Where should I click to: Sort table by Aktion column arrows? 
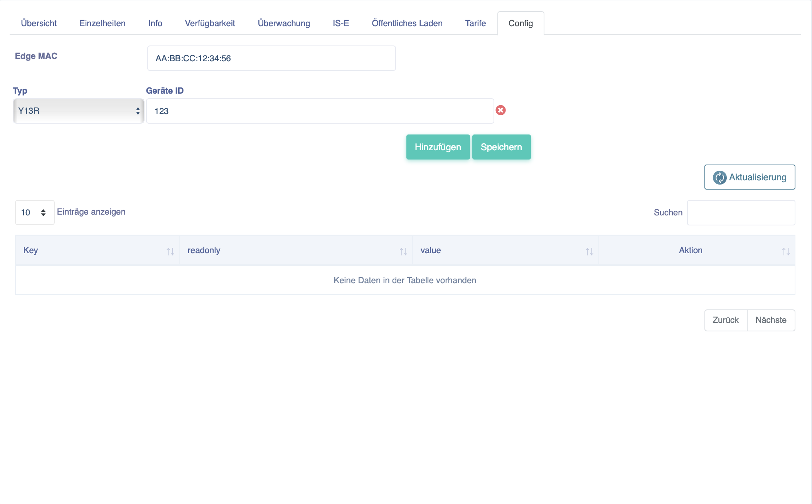click(786, 252)
